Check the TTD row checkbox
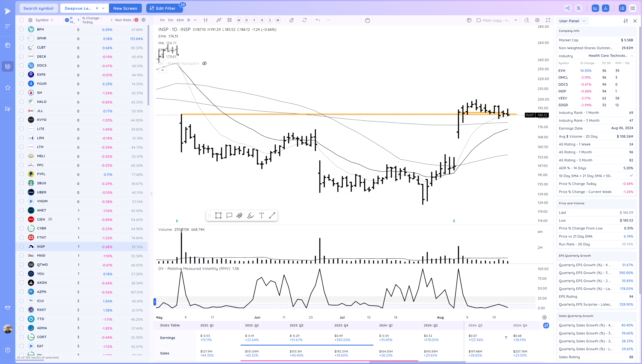This screenshot has height=364, width=642. pyautogui.click(x=22, y=319)
